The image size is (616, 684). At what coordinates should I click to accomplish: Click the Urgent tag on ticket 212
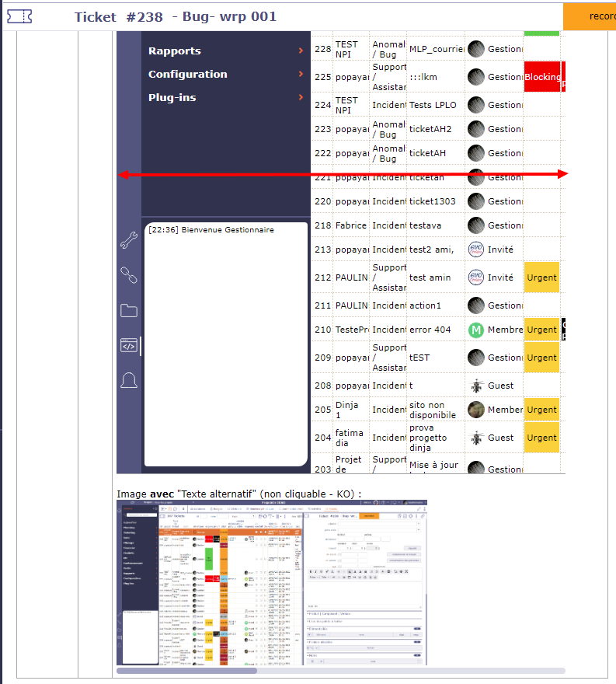coord(542,277)
